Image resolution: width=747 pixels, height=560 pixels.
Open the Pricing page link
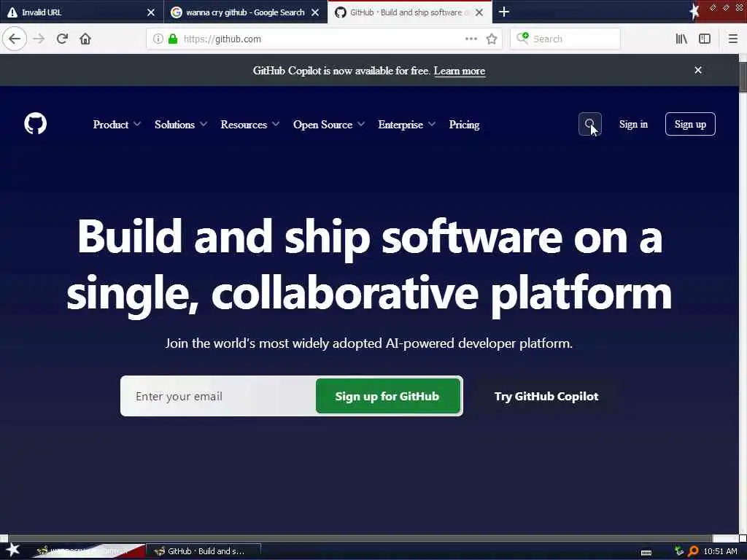coord(464,124)
